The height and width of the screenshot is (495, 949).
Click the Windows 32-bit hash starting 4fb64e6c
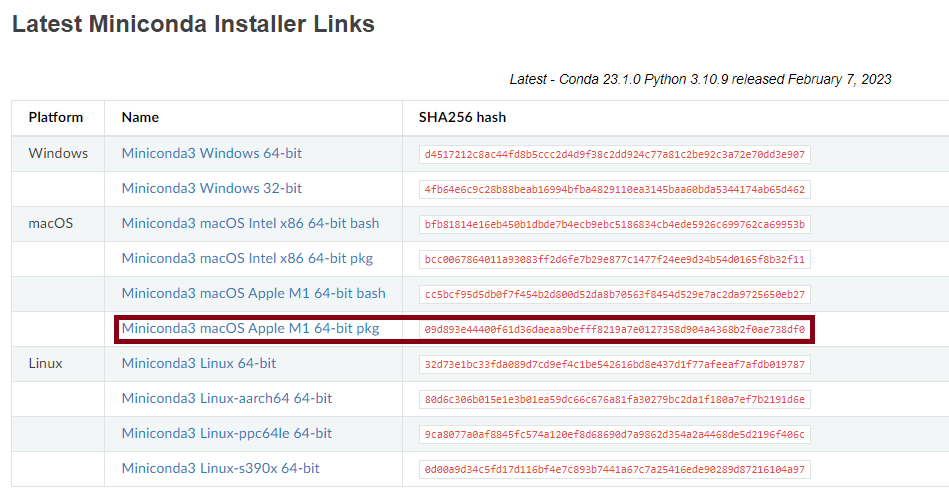click(x=614, y=189)
